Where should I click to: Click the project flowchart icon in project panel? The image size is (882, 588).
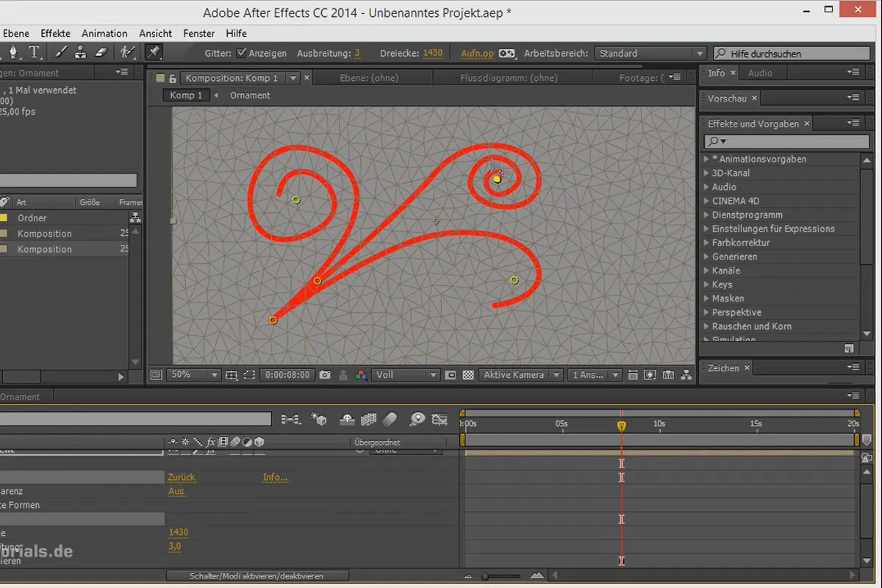pyautogui.click(x=135, y=218)
